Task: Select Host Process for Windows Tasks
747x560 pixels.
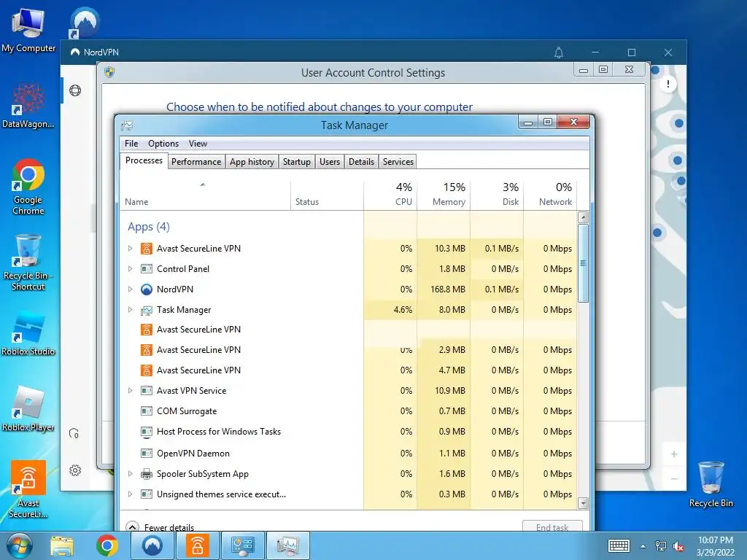Action: [348, 432]
